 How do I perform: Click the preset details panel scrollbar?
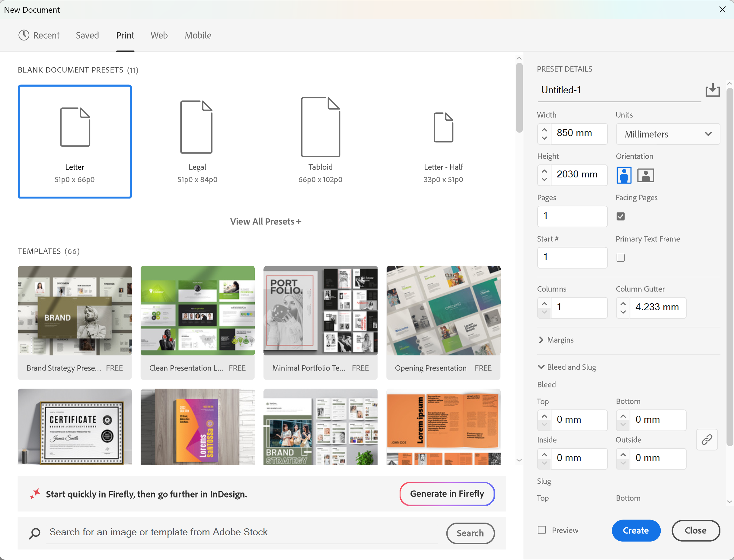pos(729,267)
